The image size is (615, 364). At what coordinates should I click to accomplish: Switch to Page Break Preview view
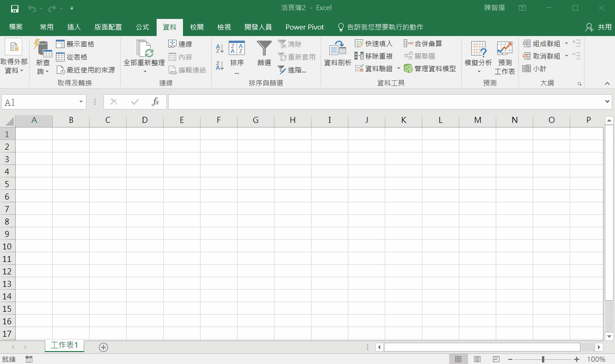pos(496,359)
